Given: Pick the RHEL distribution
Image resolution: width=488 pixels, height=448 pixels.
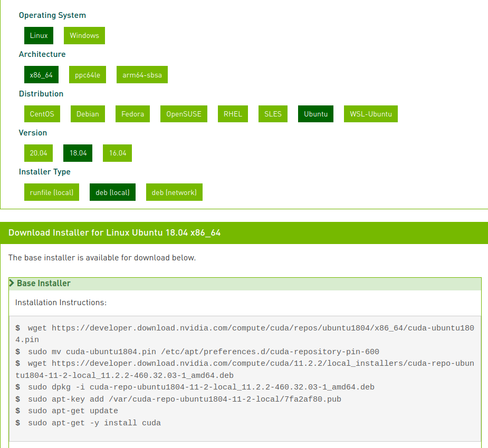Looking at the screenshot, I should tap(233, 114).
